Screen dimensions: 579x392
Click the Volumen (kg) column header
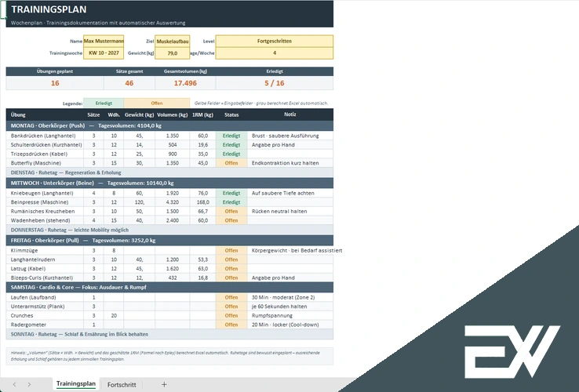(173, 114)
